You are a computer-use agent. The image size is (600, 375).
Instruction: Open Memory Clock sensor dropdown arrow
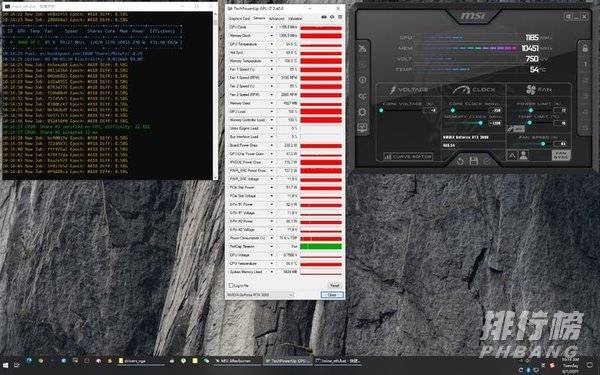pyautogui.click(x=272, y=36)
